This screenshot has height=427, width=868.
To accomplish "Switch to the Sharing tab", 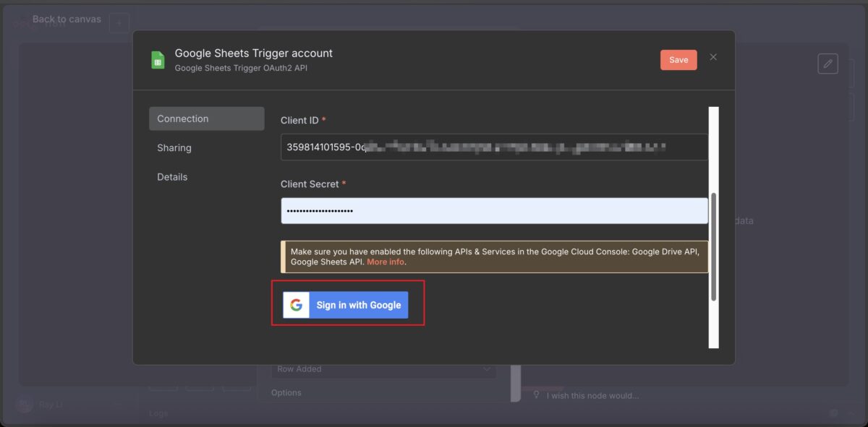I will [174, 147].
